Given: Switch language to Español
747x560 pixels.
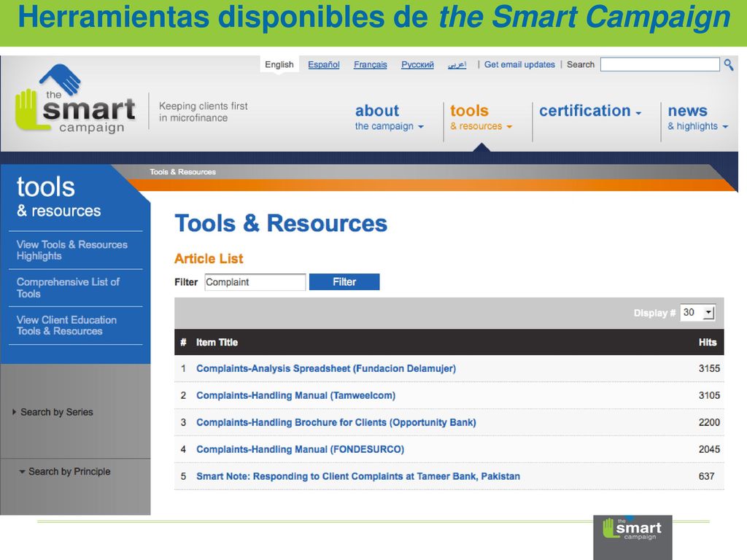Looking at the screenshot, I should [323, 64].
